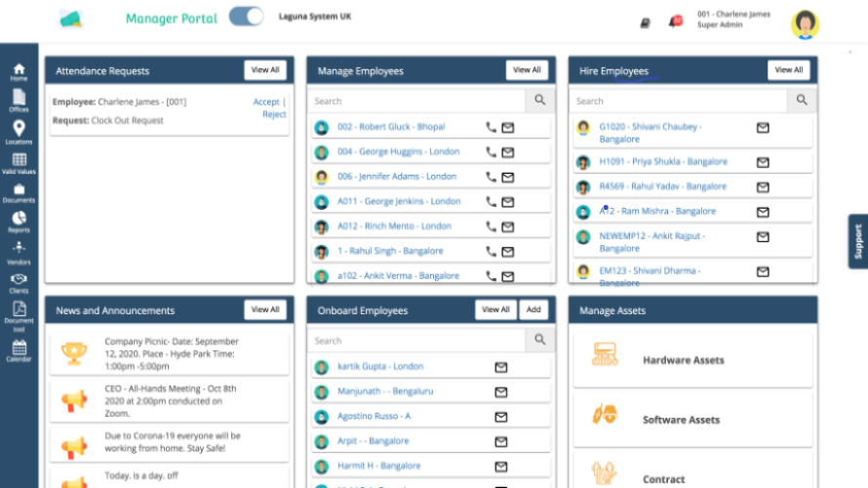This screenshot has height=488, width=868.
Task: Focus the Hire Employees search field
Action: 679,101
